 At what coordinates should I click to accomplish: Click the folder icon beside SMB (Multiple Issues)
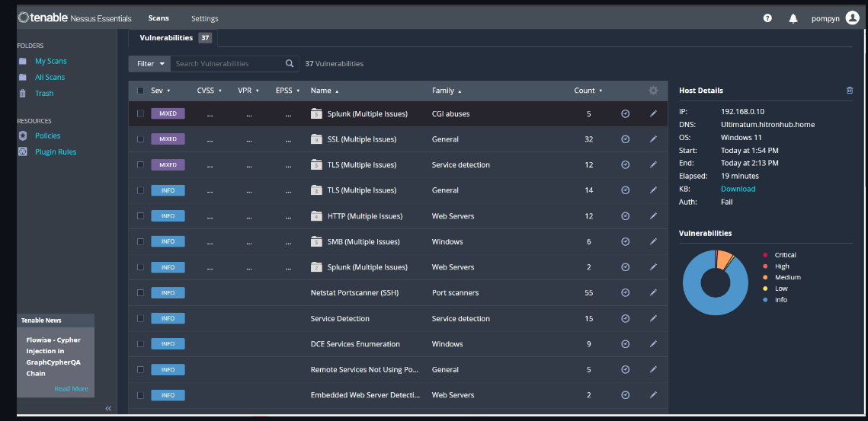coord(316,242)
